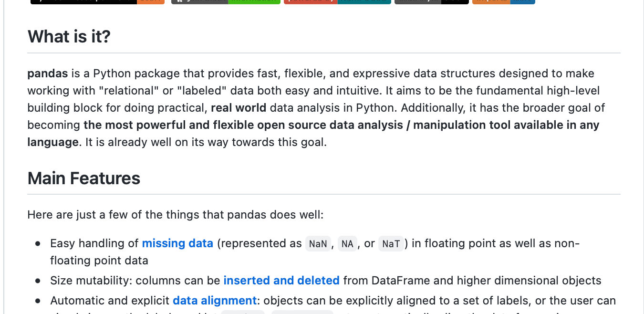
Task: Click the NaN inline code snippet
Action: click(318, 244)
